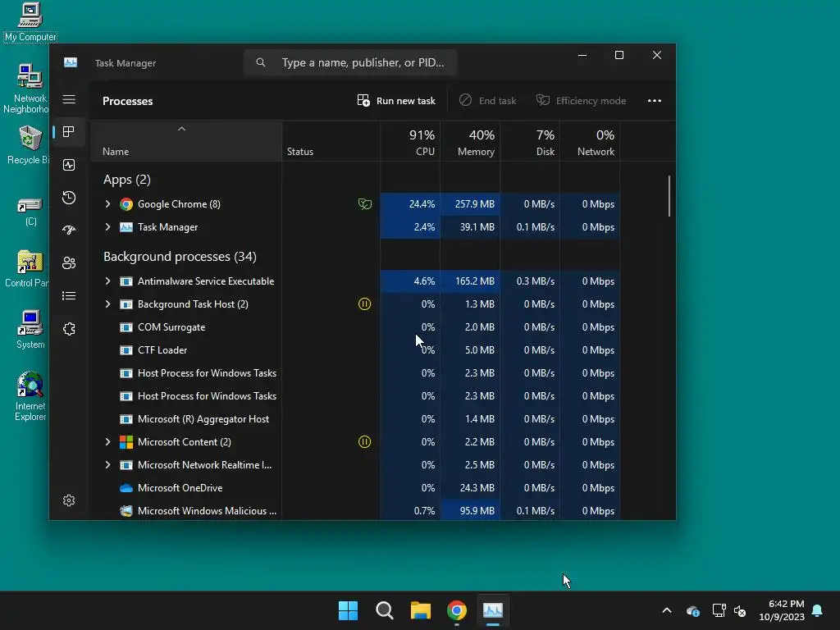Expand the Task Manager app row

tap(107, 227)
